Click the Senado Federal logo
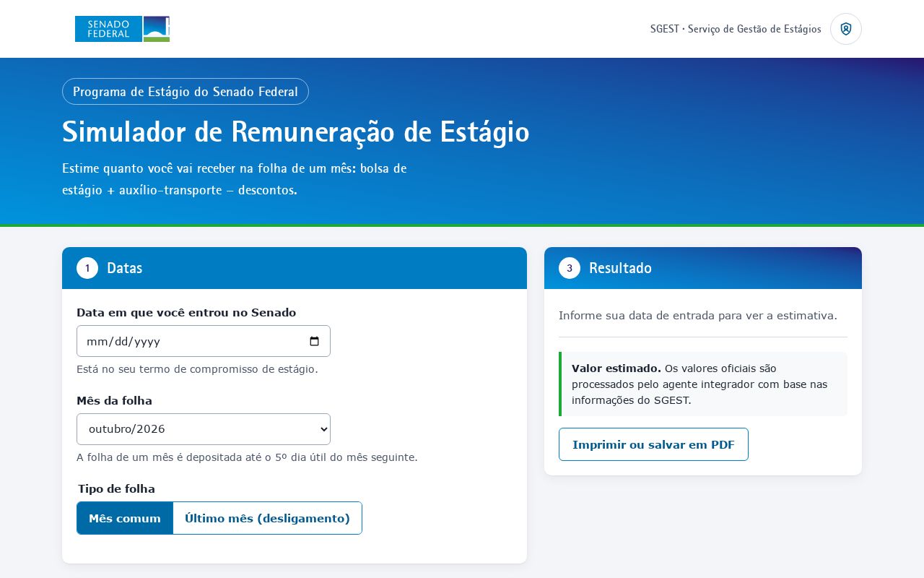This screenshot has height=578, width=924. pyautogui.click(x=122, y=29)
